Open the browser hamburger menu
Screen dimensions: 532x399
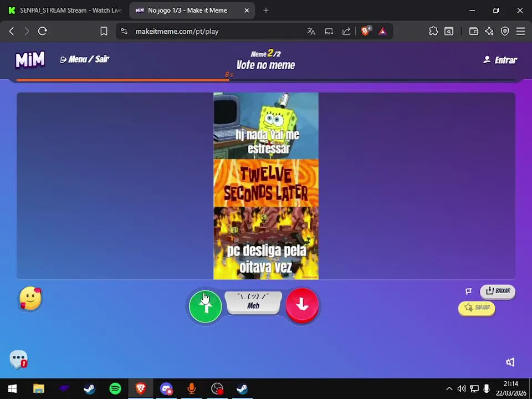(x=520, y=31)
